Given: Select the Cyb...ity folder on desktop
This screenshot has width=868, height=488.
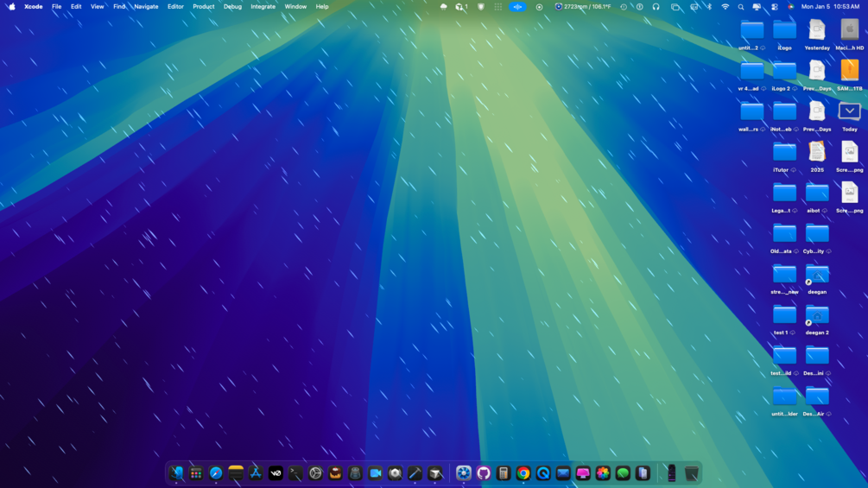Looking at the screenshot, I should click(817, 233).
